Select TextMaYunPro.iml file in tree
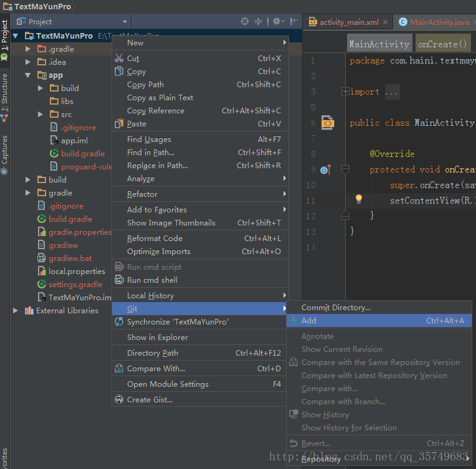The width and height of the screenshot is (476, 469). 80,297
